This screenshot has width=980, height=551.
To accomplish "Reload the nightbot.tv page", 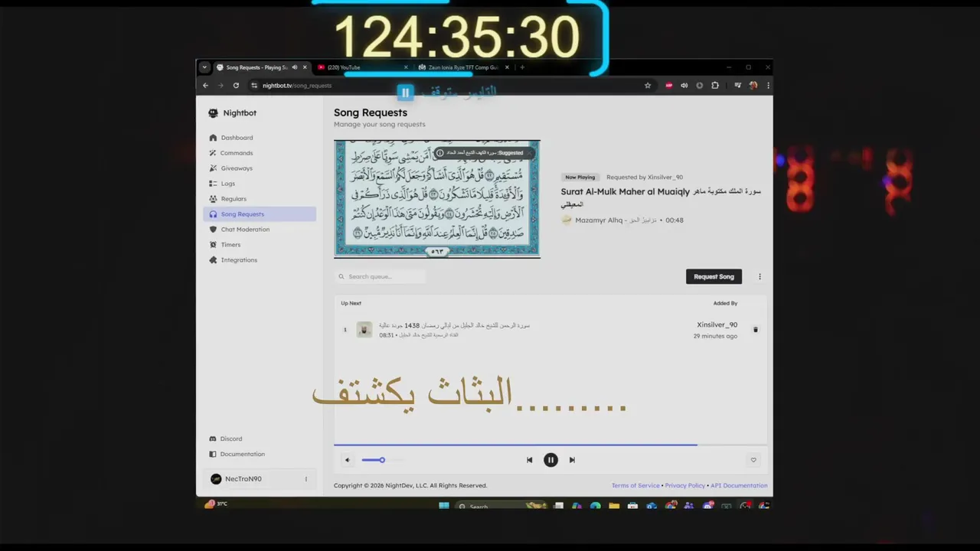I will tap(236, 86).
